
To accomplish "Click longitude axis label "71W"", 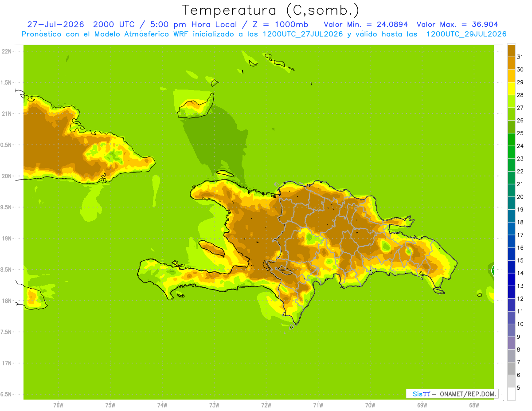I will point(318,405).
